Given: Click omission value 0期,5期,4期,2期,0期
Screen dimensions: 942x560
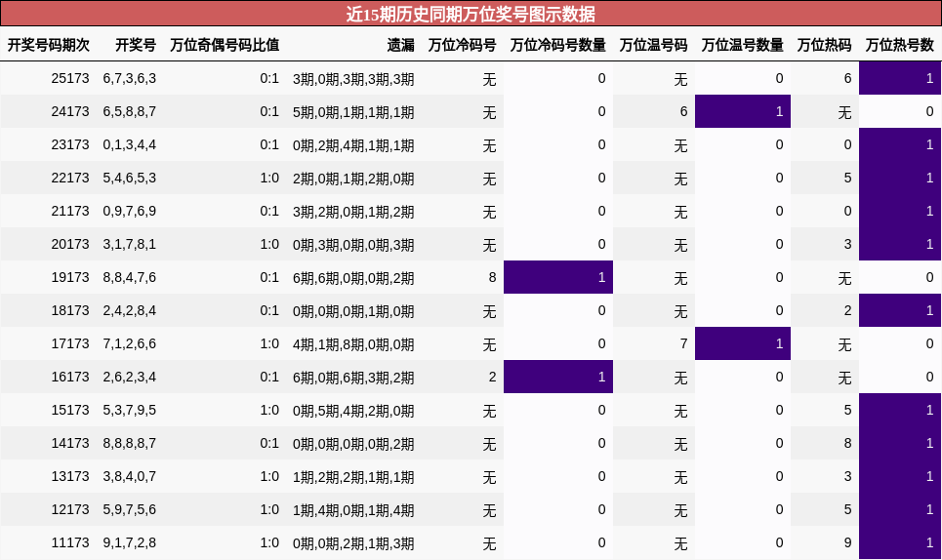Looking at the screenshot, I should coord(353,411).
